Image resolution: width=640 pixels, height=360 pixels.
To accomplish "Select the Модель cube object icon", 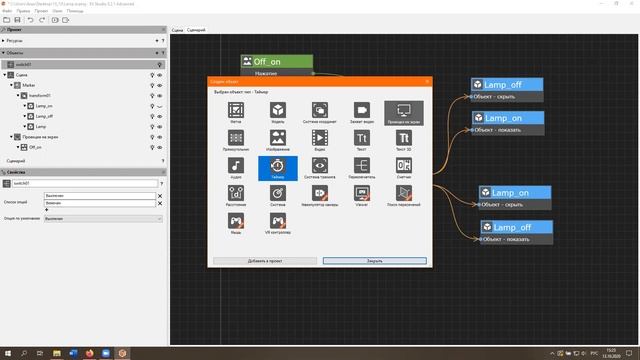I will pyautogui.click(x=278, y=113).
